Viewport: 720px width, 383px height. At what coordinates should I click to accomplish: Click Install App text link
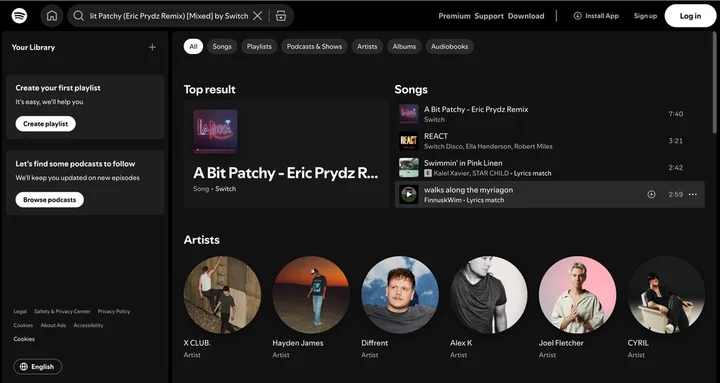point(602,16)
